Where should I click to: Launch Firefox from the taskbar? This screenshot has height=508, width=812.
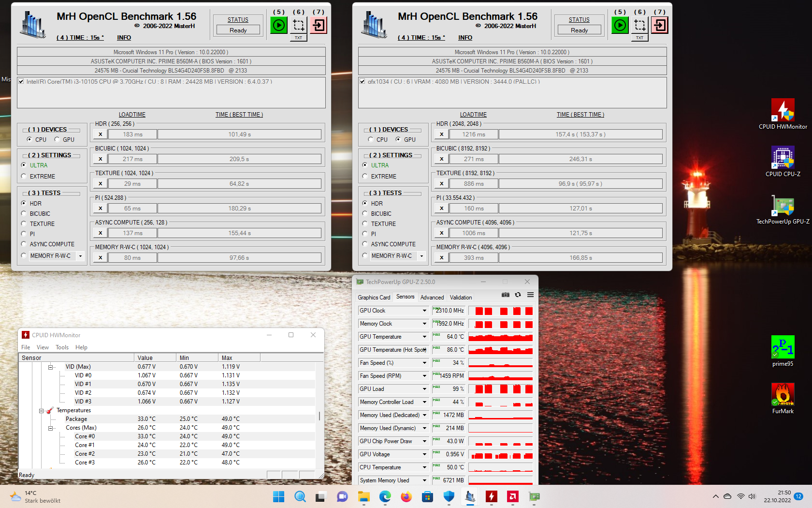point(406,496)
